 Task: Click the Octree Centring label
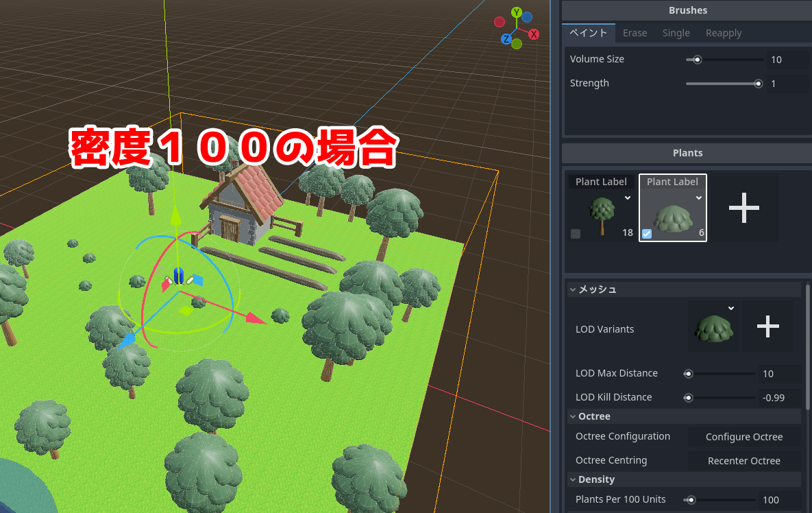point(611,460)
